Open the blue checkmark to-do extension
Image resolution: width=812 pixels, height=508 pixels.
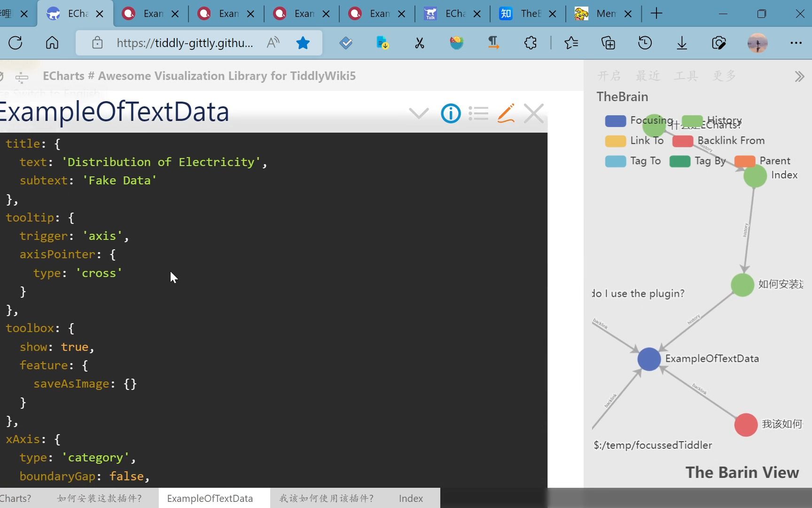[346, 43]
